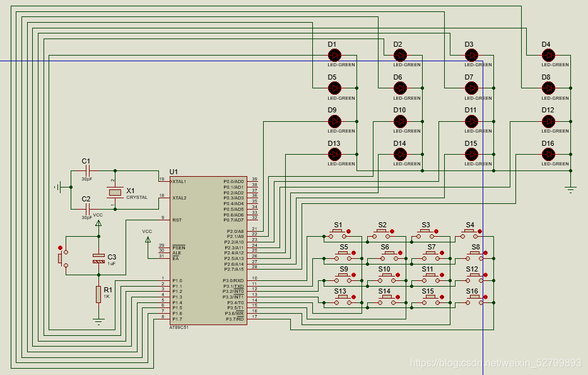Click LED D11 symbol
Image resolution: width=588 pixels, height=375 pixels.
click(471, 121)
